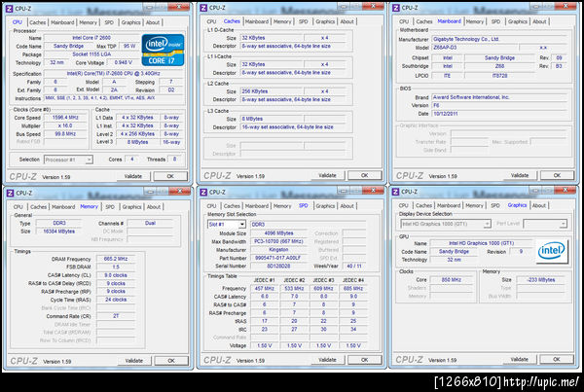The width and height of the screenshot is (584, 392).
Task: Switch to Caches tab in the CPU-tab window
Action: (38, 22)
